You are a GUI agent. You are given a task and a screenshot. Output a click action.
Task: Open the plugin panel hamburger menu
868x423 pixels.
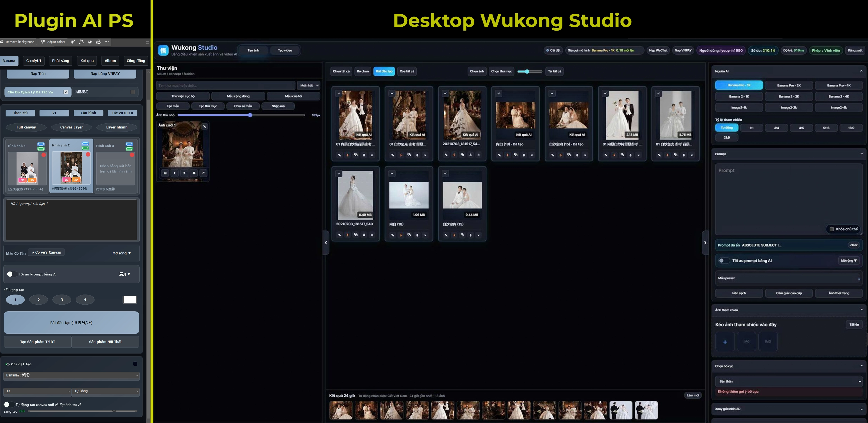pos(147,42)
